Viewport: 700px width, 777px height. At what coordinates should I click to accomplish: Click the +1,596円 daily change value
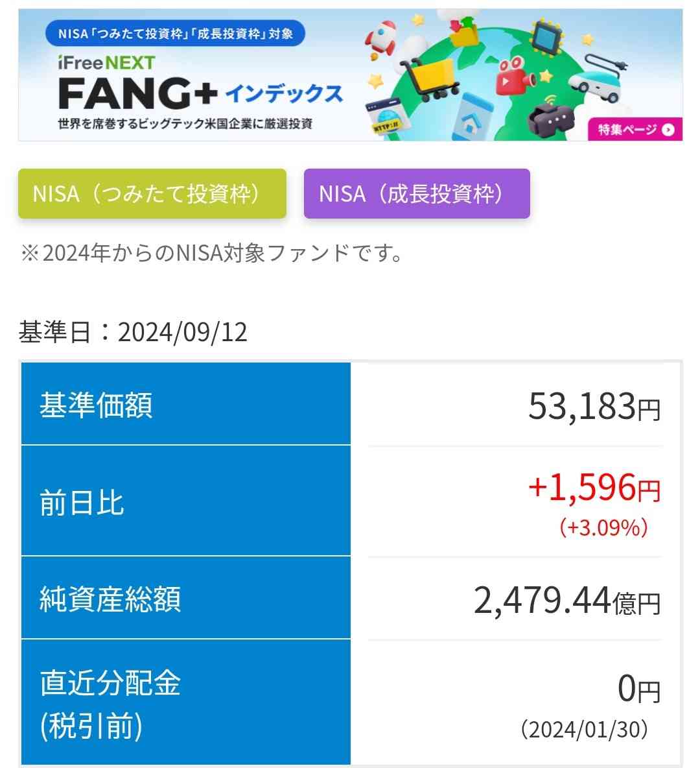click(x=594, y=487)
